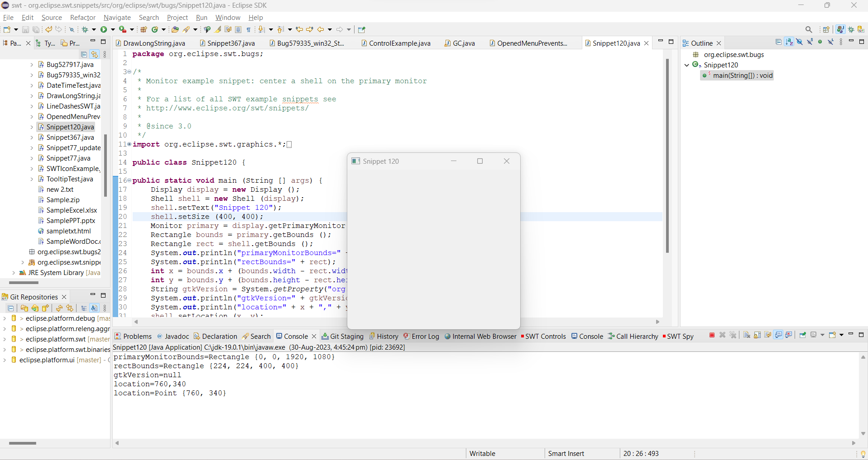Save All modified editors
Screen dimensions: 868x460
pyautogui.click(x=35, y=29)
